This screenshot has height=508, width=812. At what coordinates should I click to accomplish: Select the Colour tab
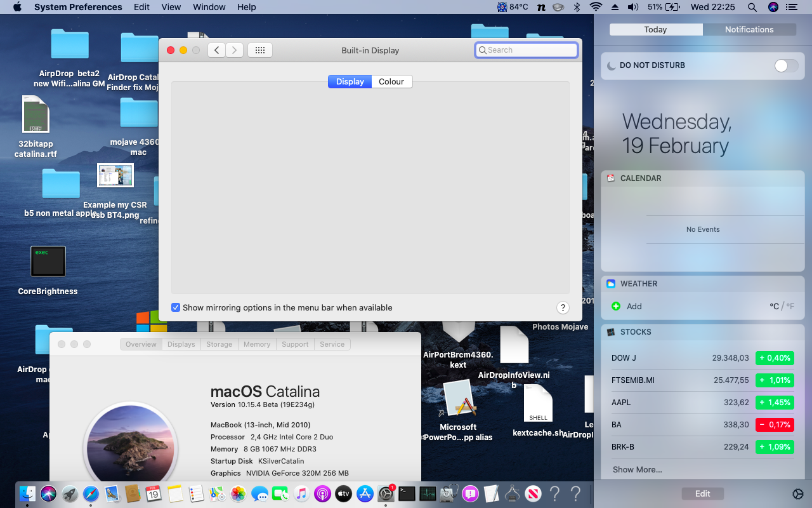pyautogui.click(x=391, y=81)
